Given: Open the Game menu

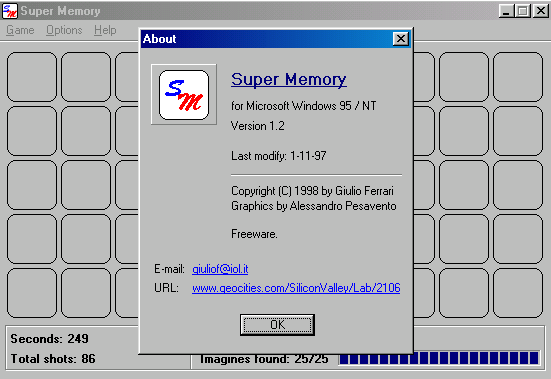Looking at the screenshot, I should tap(20, 30).
